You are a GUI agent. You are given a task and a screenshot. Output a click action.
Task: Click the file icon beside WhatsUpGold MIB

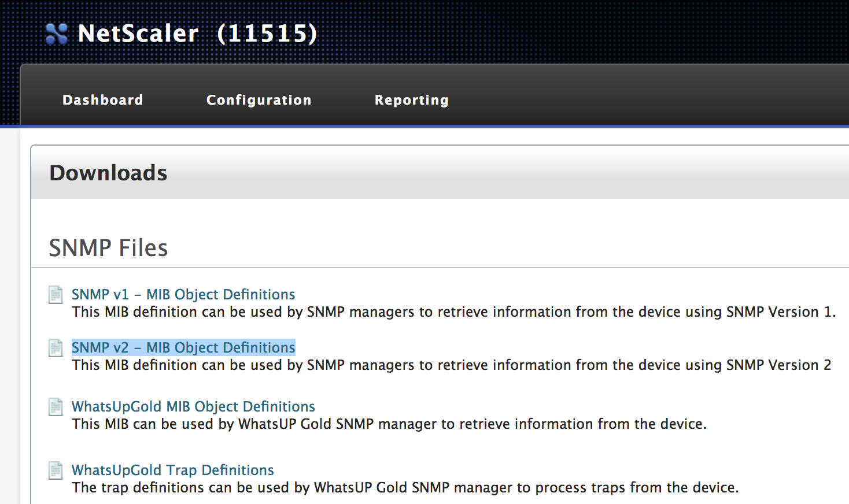click(x=55, y=407)
